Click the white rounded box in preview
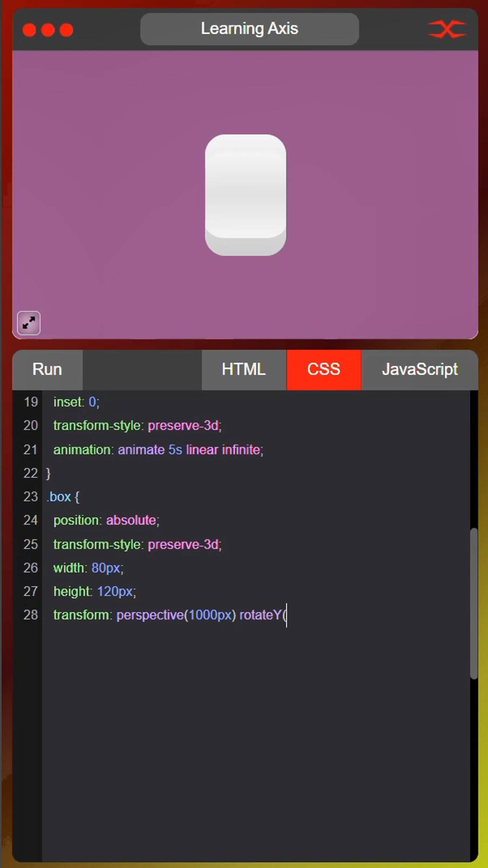 pos(246,195)
